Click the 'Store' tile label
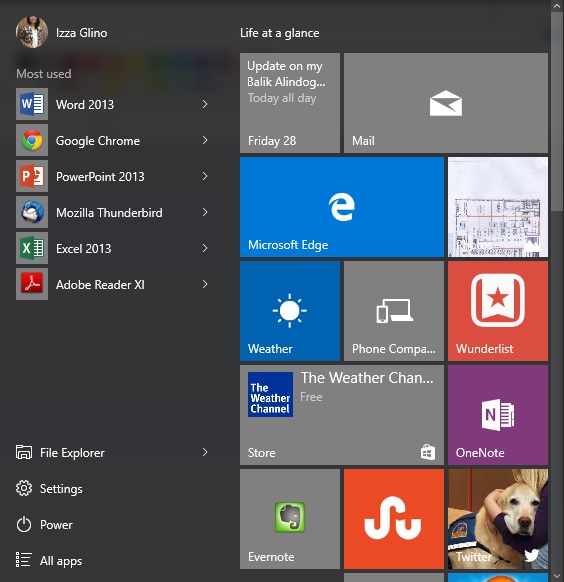This screenshot has height=582, width=564. 262,453
